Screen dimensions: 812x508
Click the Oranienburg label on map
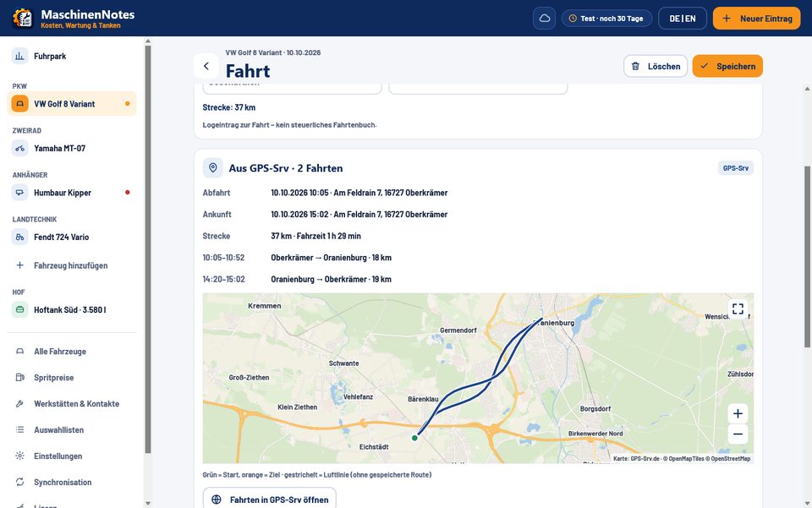pos(554,323)
